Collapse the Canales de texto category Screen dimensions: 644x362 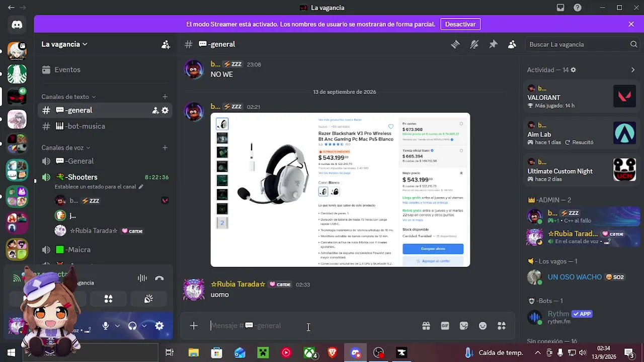tap(68, 97)
